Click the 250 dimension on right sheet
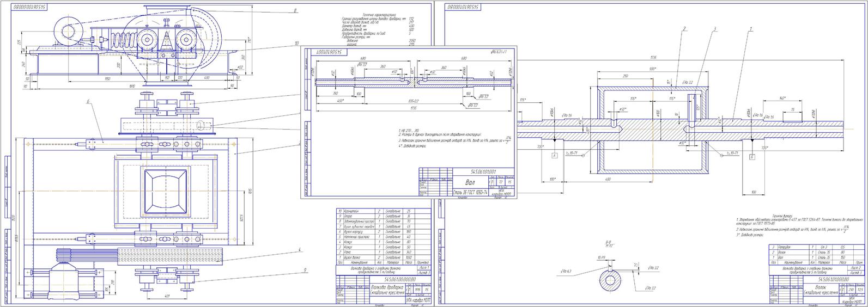This screenshot has height=307, width=868. (624, 76)
